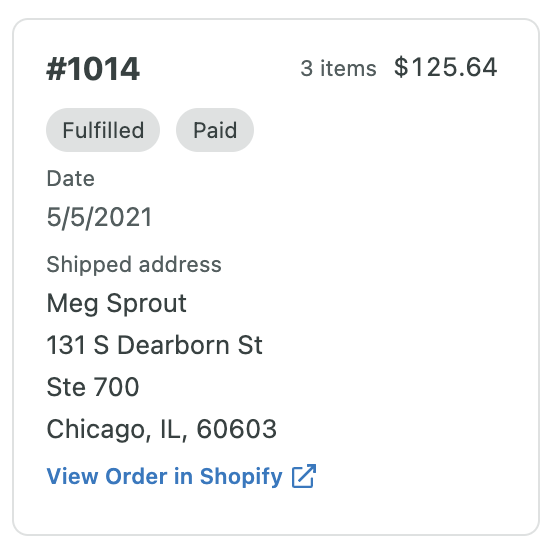Click the 131 S Dearborn St line
The image size is (560, 548).
[155, 345]
